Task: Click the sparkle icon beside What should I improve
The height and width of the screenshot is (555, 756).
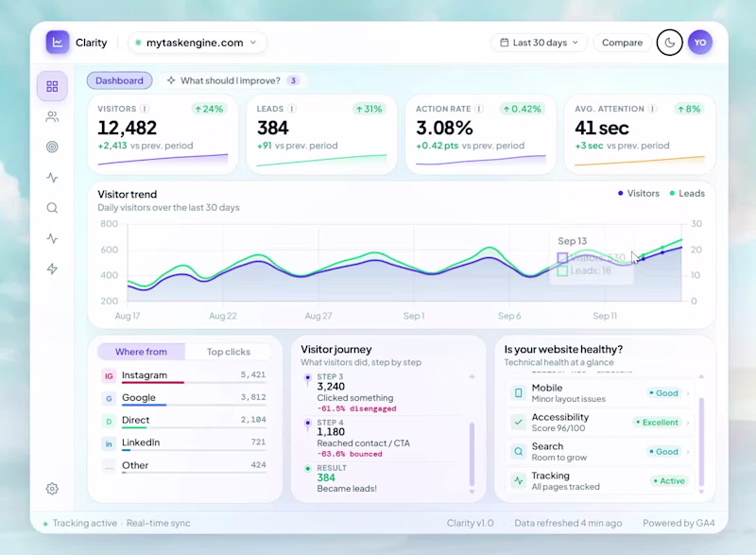Action: pyautogui.click(x=171, y=80)
